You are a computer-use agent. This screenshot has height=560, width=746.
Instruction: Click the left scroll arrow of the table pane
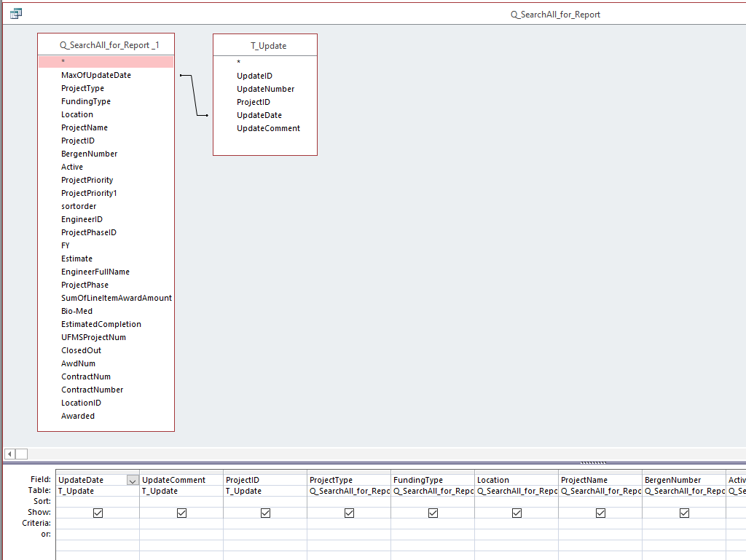[9, 454]
